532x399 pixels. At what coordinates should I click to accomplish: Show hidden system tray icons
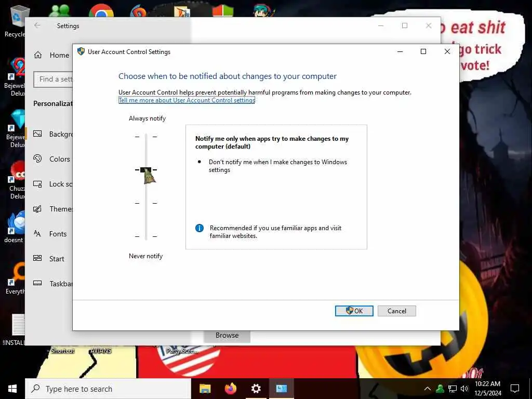coord(428,389)
